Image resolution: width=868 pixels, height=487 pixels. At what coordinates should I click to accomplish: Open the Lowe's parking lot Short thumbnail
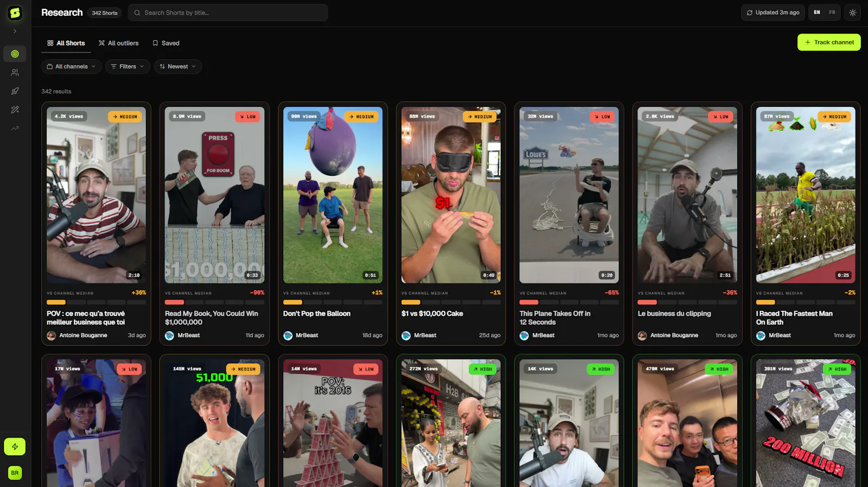point(569,195)
